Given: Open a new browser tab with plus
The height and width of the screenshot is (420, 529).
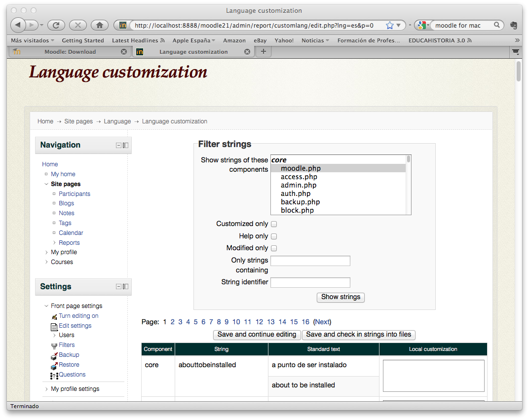Looking at the screenshot, I should pos(263,52).
